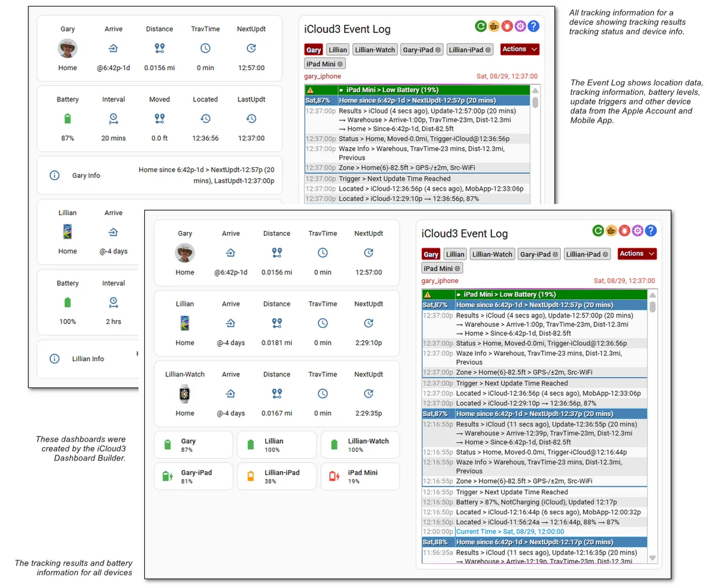Screen dimensions: 707x588
Task: Click Gary's NextUpdt icon in the front dashboard
Action: pyautogui.click(x=369, y=253)
